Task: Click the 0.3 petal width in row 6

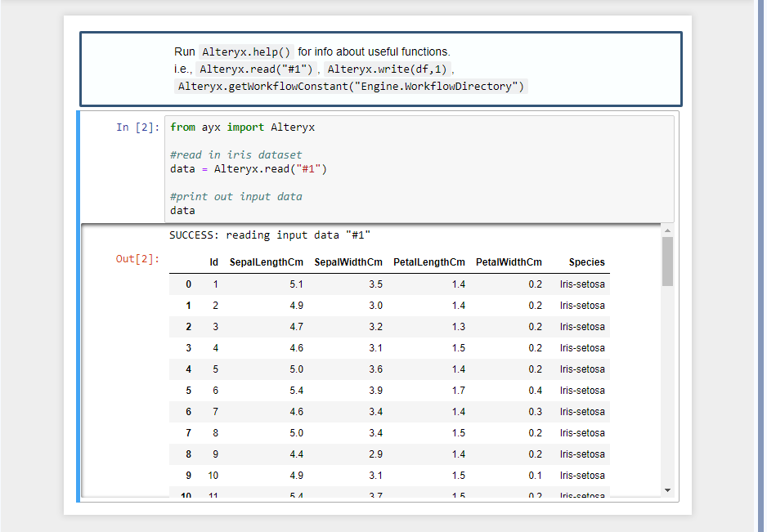Action: click(x=535, y=412)
